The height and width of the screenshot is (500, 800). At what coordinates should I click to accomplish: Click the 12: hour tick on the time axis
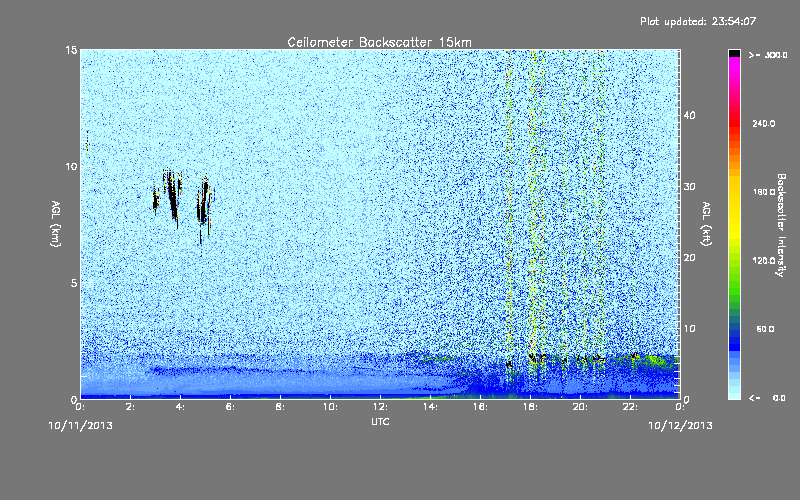pyautogui.click(x=380, y=407)
